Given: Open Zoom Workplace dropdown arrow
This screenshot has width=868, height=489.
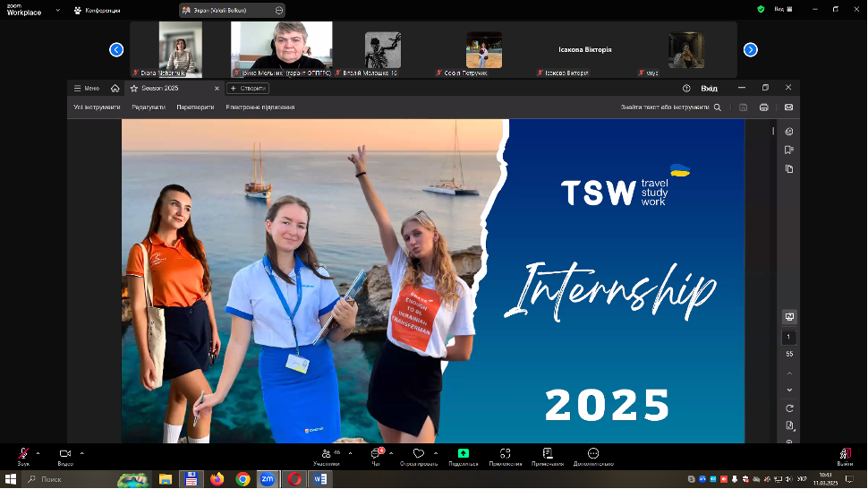Looking at the screenshot, I should pos(57,10).
